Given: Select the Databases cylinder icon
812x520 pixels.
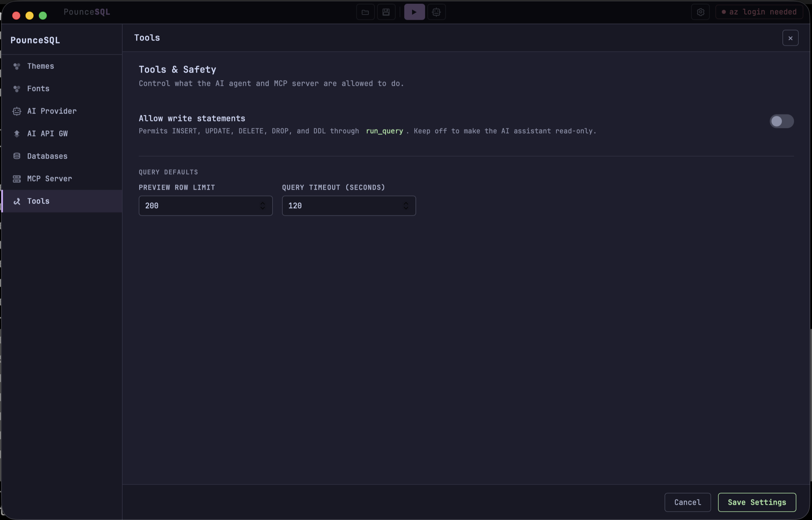Looking at the screenshot, I should pyautogui.click(x=17, y=156).
